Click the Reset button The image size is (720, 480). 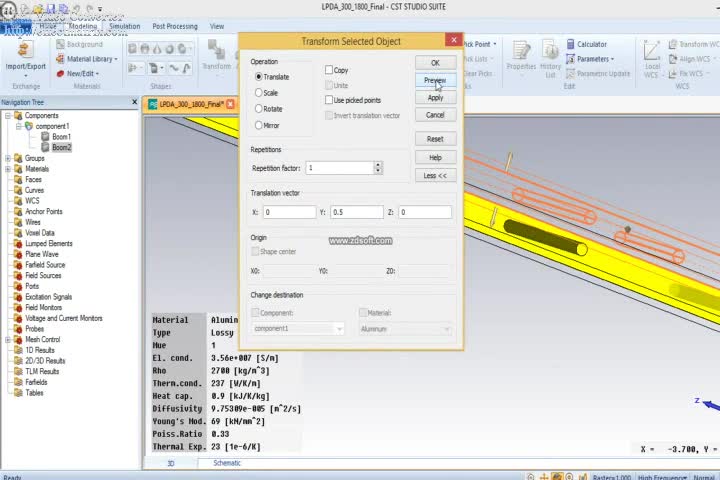point(435,139)
